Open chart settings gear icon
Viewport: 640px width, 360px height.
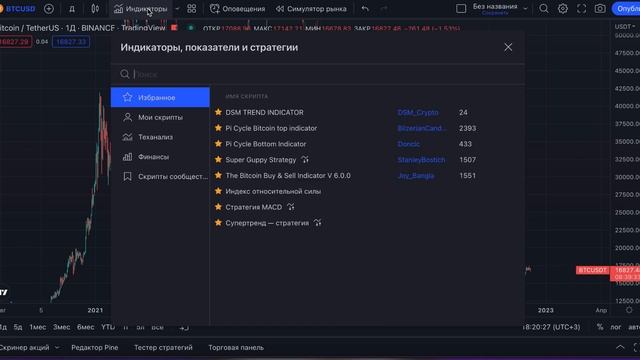pos(562,9)
